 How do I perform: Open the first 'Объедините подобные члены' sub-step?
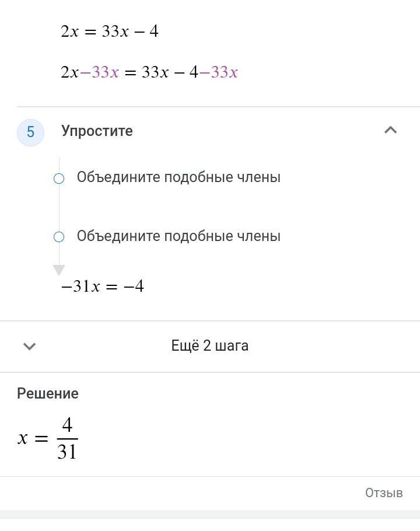pyautogui.click(x=178, y=177)
